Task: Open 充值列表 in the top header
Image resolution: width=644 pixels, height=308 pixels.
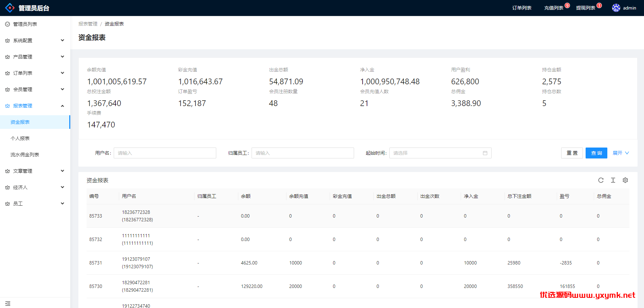Action: [554, 8]
